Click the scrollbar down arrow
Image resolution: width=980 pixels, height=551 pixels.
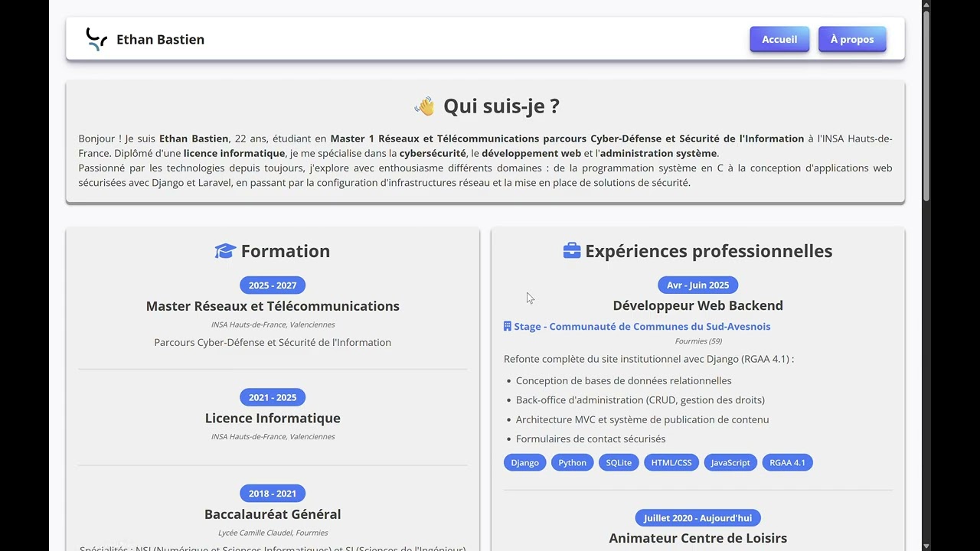coord(926,546)
